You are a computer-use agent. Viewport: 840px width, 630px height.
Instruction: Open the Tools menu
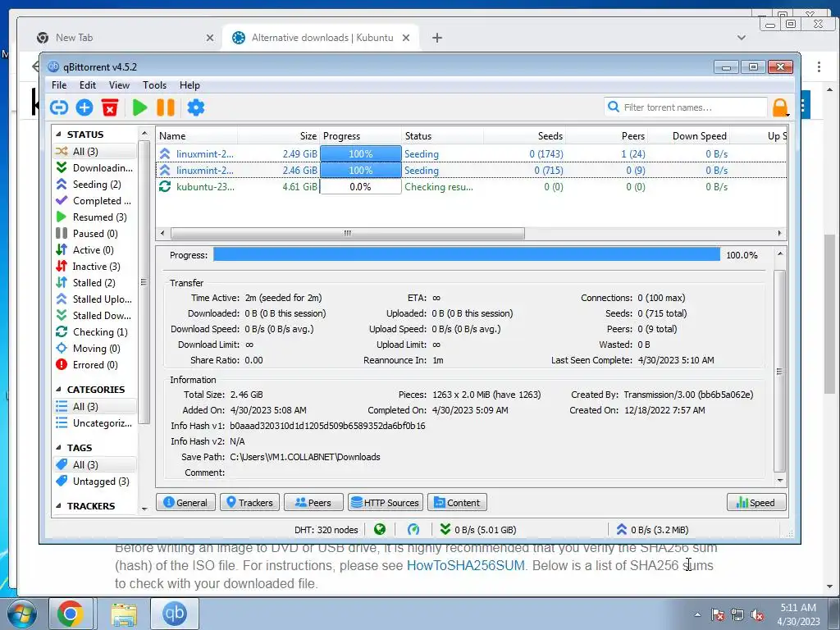coord(154,85)
